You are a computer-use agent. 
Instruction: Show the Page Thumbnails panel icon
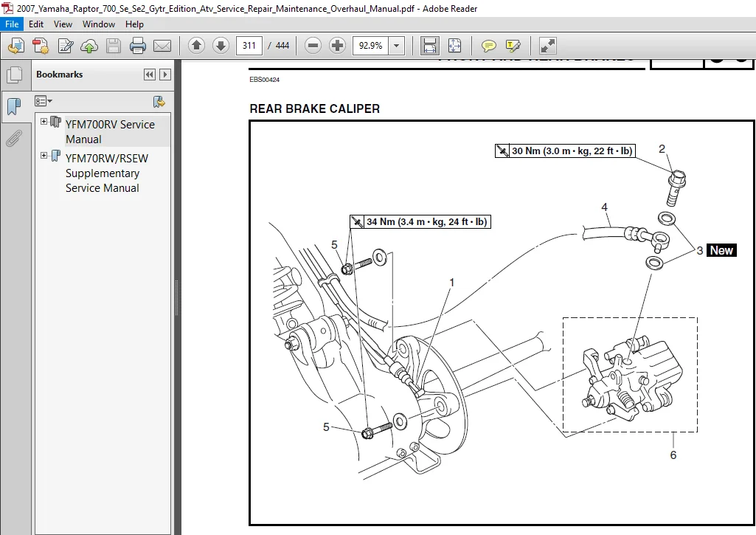[15, 75]
